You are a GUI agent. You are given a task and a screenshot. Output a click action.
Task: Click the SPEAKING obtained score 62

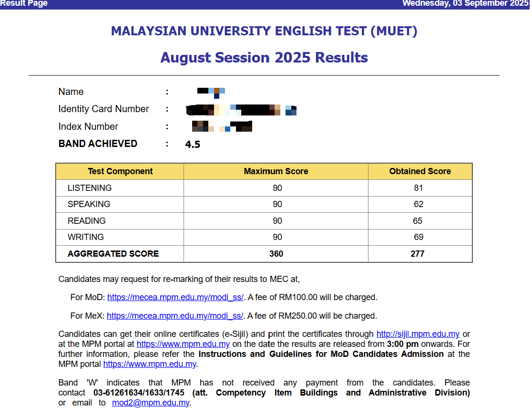pos(419,204)
